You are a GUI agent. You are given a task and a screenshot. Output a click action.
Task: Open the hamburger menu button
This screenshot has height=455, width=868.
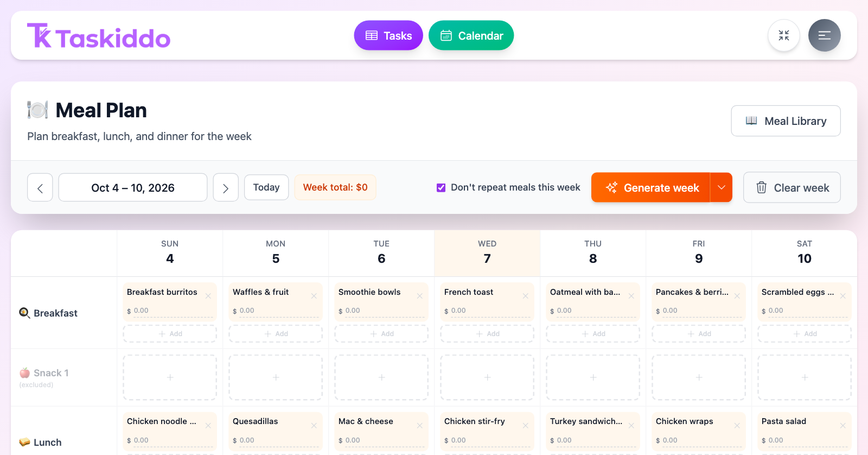point(825,35)
